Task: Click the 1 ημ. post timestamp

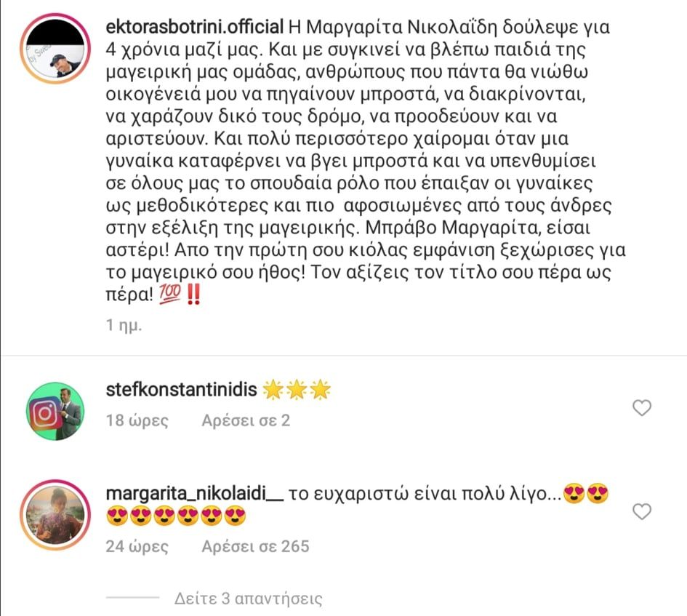Action: (x=124, y=325)
